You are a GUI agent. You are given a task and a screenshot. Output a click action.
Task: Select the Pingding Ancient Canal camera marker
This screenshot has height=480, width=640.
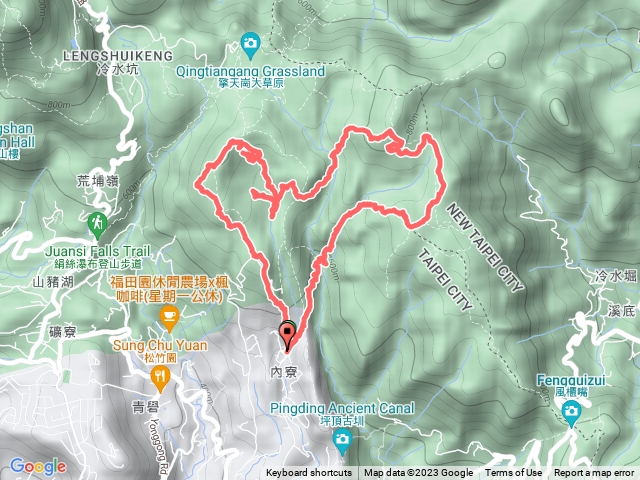point(342,442)
